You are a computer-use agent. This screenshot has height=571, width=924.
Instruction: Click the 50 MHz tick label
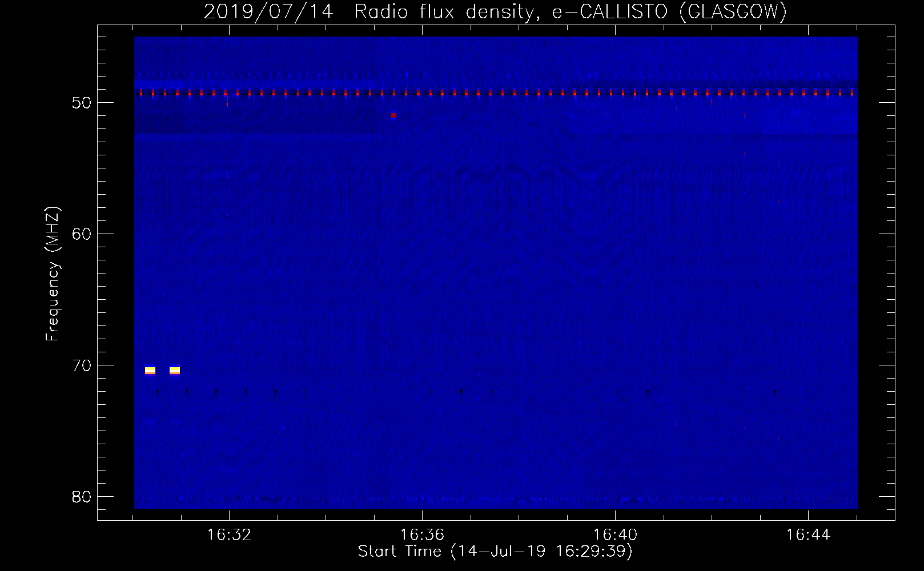(x=82, y=103)
